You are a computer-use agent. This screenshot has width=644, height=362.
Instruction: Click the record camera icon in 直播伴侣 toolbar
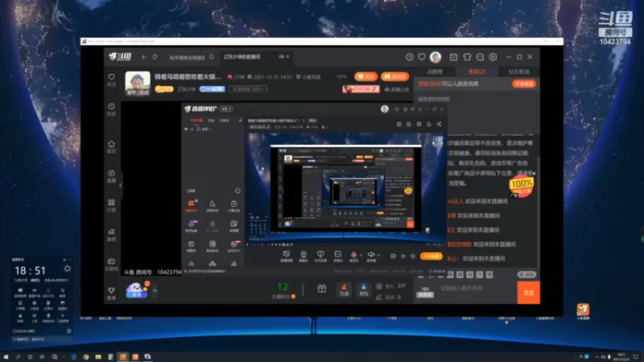pos(393,256)
